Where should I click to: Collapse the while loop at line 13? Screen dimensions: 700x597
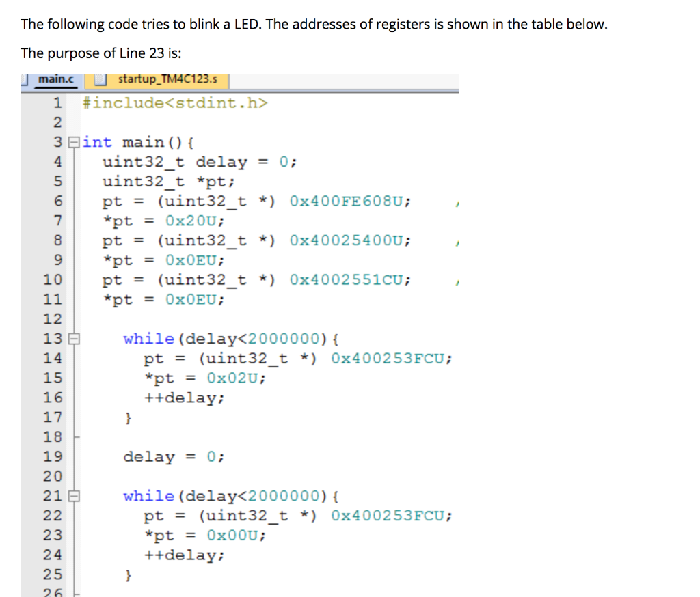(75, 338)
